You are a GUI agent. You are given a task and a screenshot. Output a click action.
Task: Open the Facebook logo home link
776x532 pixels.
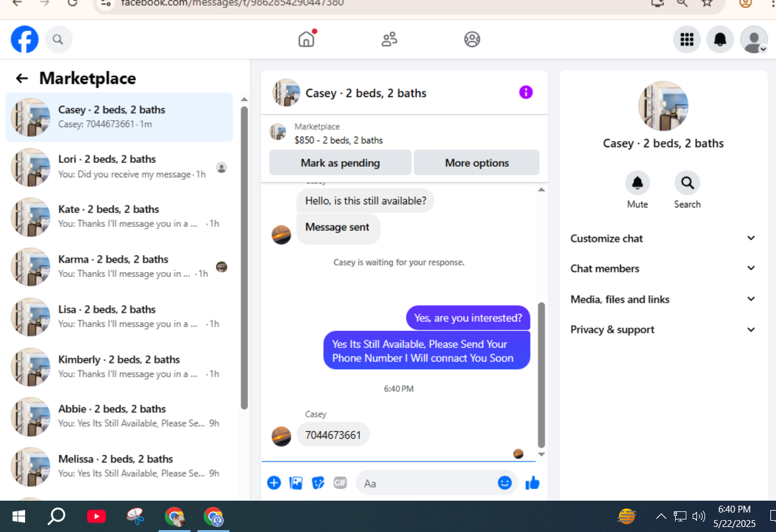[24, 39]
